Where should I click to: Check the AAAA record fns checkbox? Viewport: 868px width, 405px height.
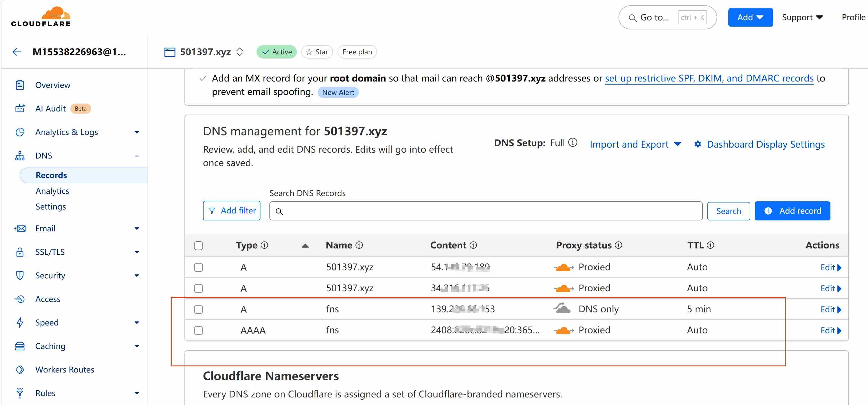coord(198,330)
